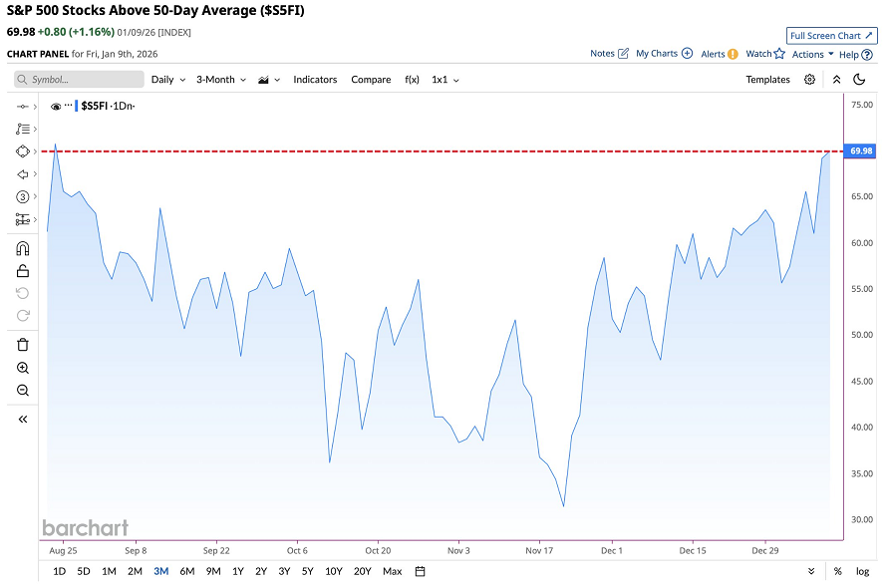The height and width of the screenshot is (588, 887).
Task: Open the line drawing tools icon
Action: pos(23,107)
